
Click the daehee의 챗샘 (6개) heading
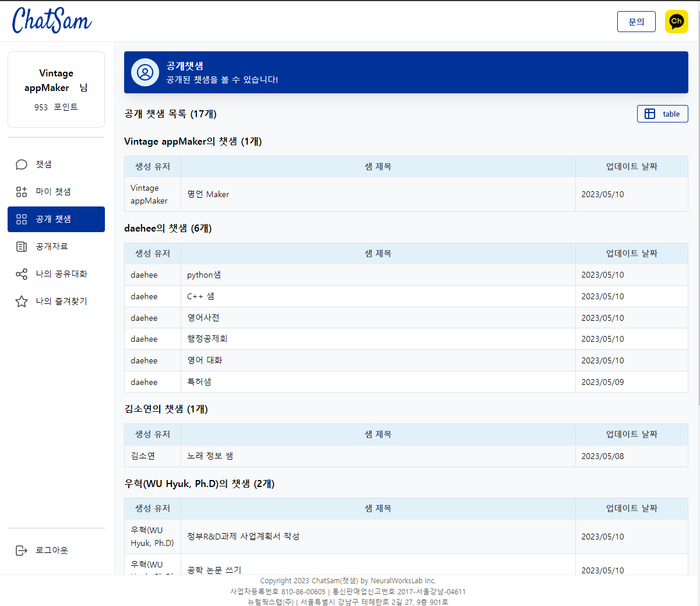(x=168, y=229)
